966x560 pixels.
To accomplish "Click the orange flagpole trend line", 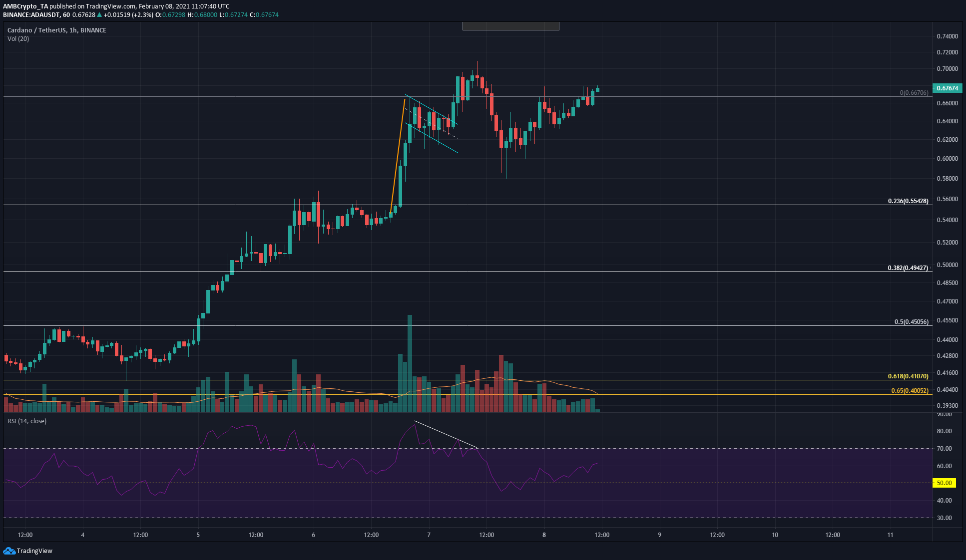I will 398,155.
